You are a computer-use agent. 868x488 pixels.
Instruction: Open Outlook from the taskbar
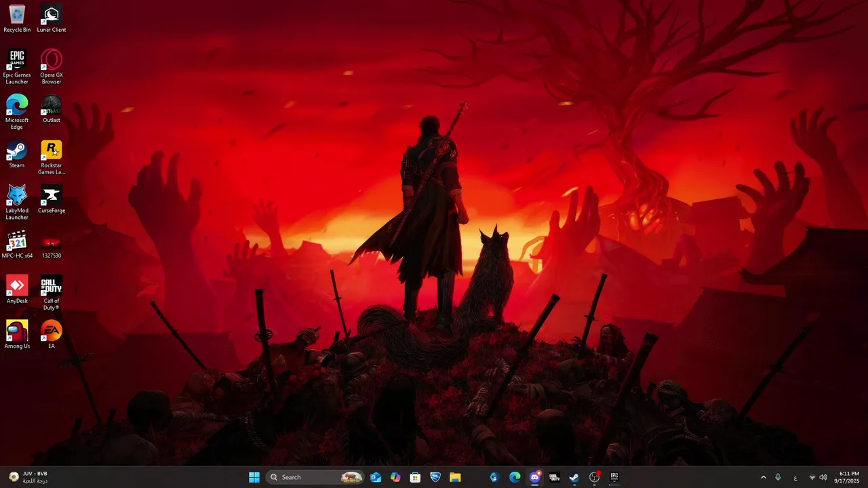tap(376, 477)
